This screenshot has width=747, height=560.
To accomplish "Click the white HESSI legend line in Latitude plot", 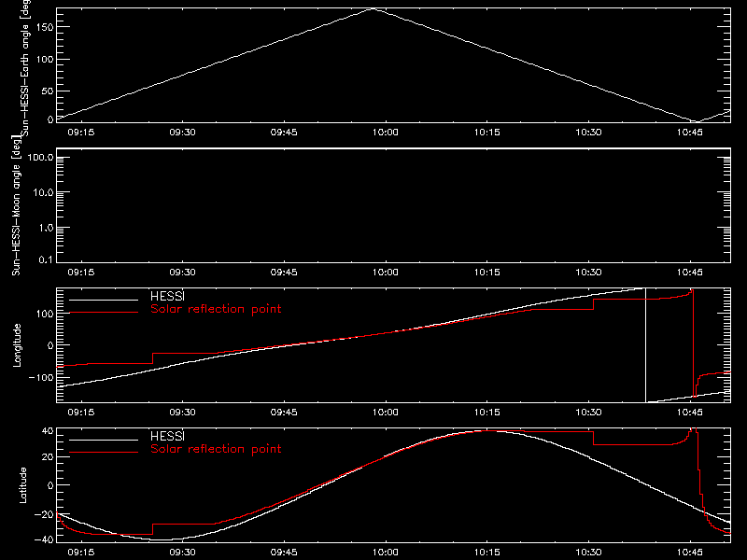I will click(104, 440).
